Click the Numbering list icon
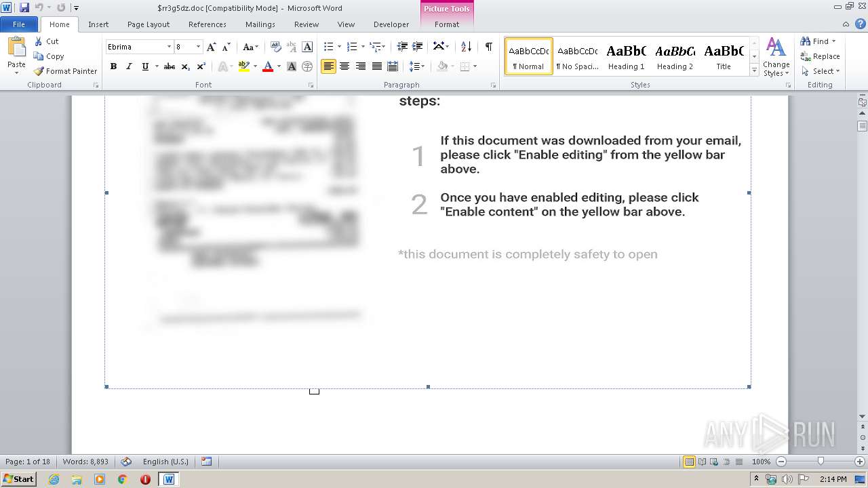This screenshot has height=488, width=868. (351, 47)
